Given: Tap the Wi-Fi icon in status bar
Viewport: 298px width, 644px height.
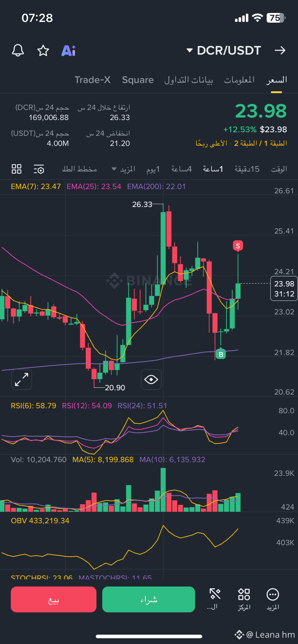Looking at the screenshot, I should (257, 18).
